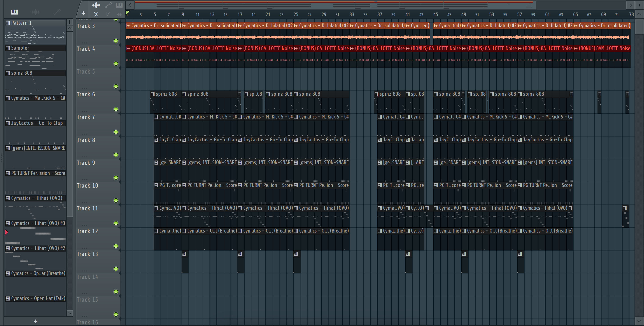Click the piano icon of Sampler pattern
The image size is (644, 326).
coord(8,48)
